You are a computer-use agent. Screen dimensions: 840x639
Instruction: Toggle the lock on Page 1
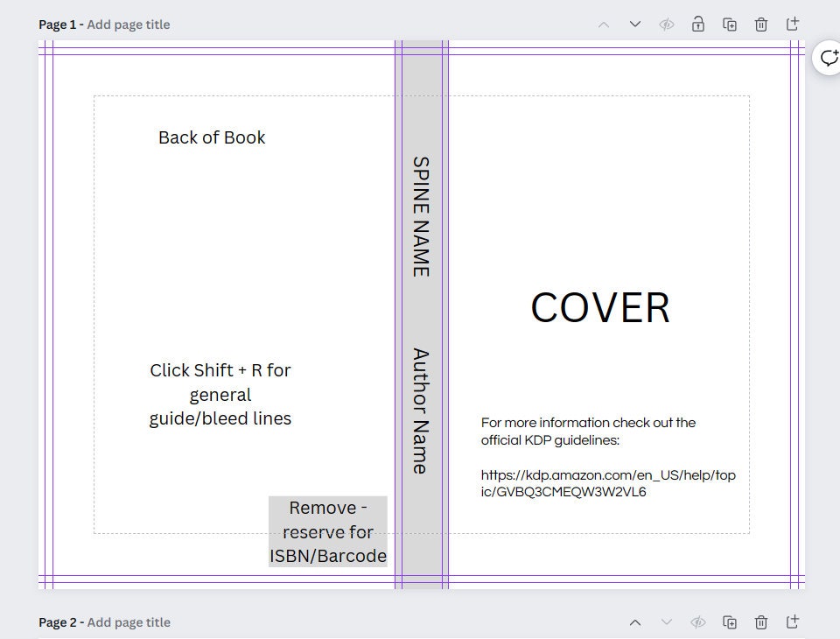pos(697,24)
